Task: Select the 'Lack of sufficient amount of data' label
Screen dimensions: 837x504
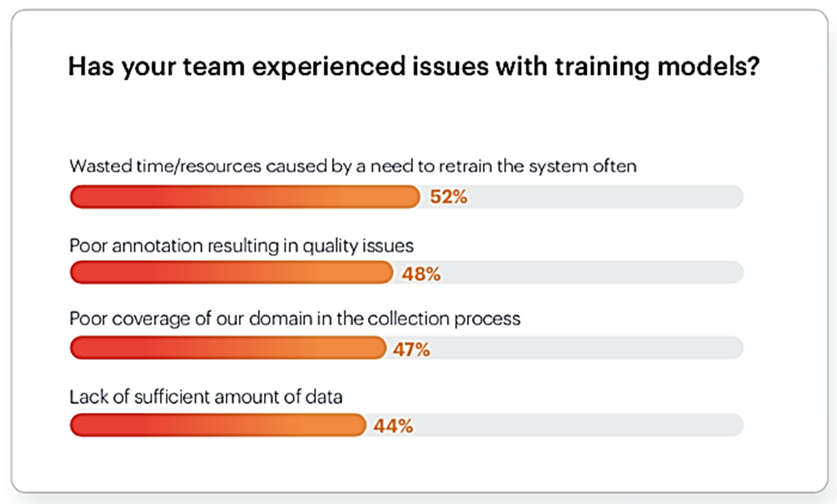Action: [206, 397]
